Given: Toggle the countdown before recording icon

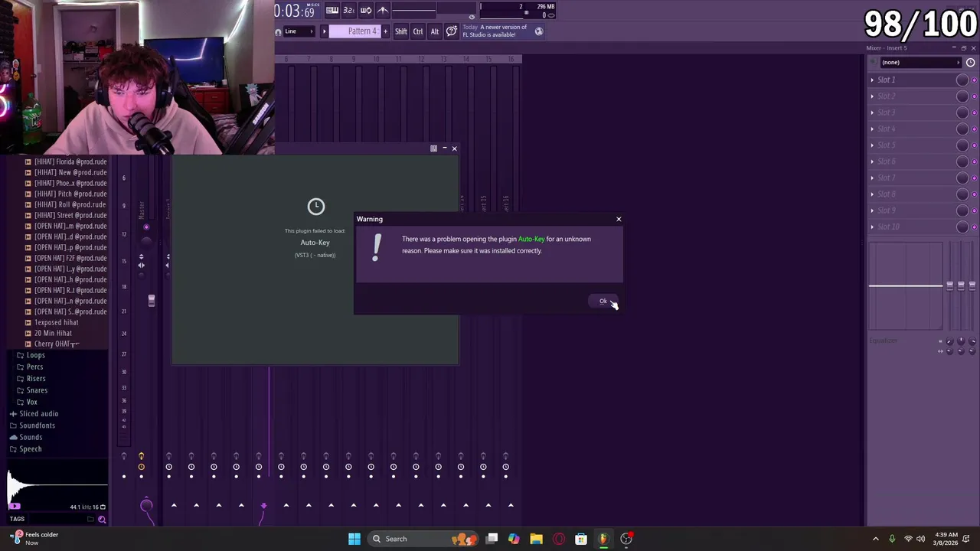Looking at the screenshot, I should click(348, 10).
